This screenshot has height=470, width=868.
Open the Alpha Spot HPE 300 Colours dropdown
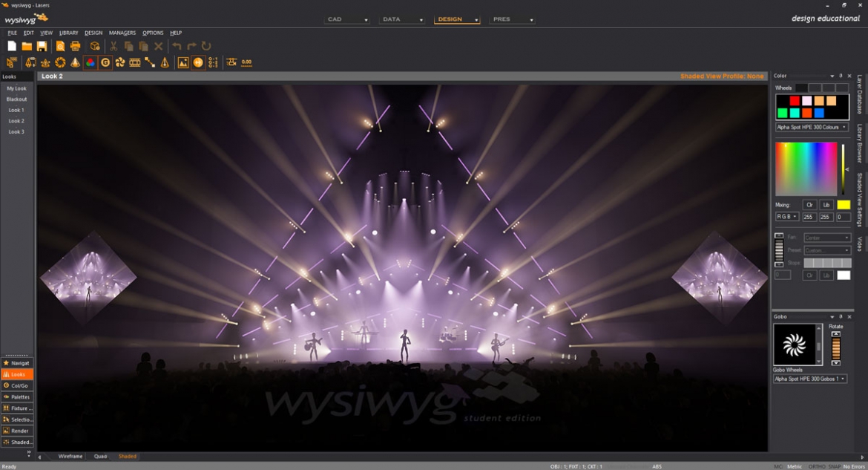coord(812,127)
